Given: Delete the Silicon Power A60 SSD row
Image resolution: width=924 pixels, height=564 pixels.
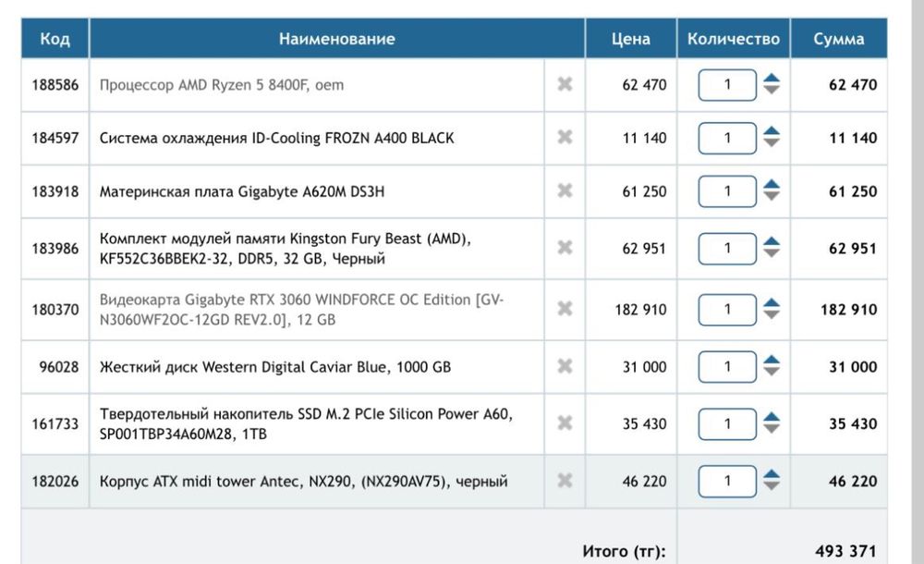Looking at the screenshot, I should (x=565, y=423).
